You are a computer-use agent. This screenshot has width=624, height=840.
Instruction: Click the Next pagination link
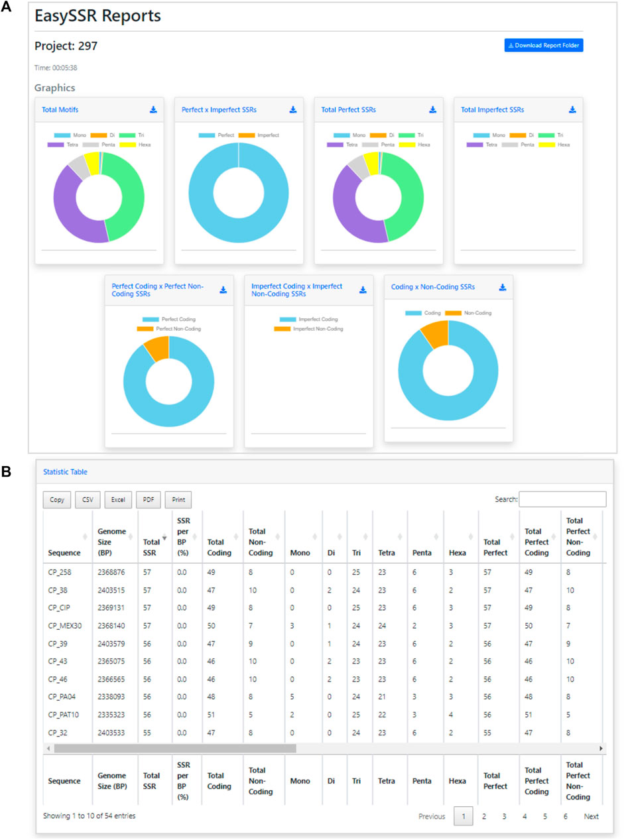(x=592, y=817)
